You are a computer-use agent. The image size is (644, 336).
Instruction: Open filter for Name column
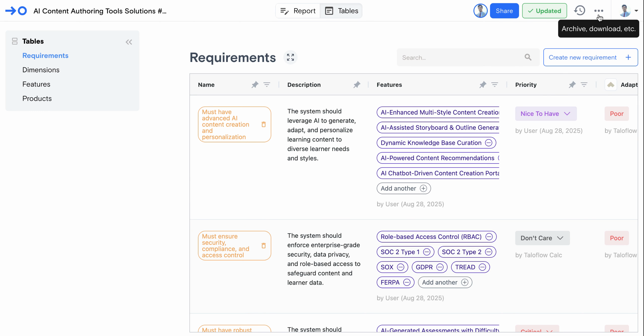[x=267, y=85]
